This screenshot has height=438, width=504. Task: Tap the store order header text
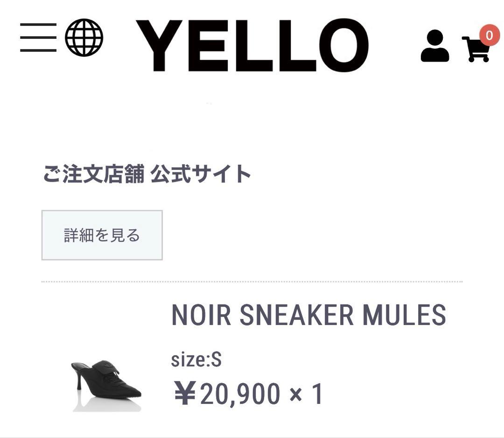(147, 173)
